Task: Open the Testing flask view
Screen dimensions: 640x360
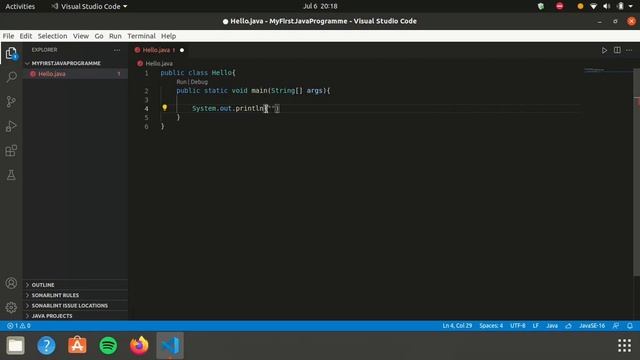Action: point(11,175)
